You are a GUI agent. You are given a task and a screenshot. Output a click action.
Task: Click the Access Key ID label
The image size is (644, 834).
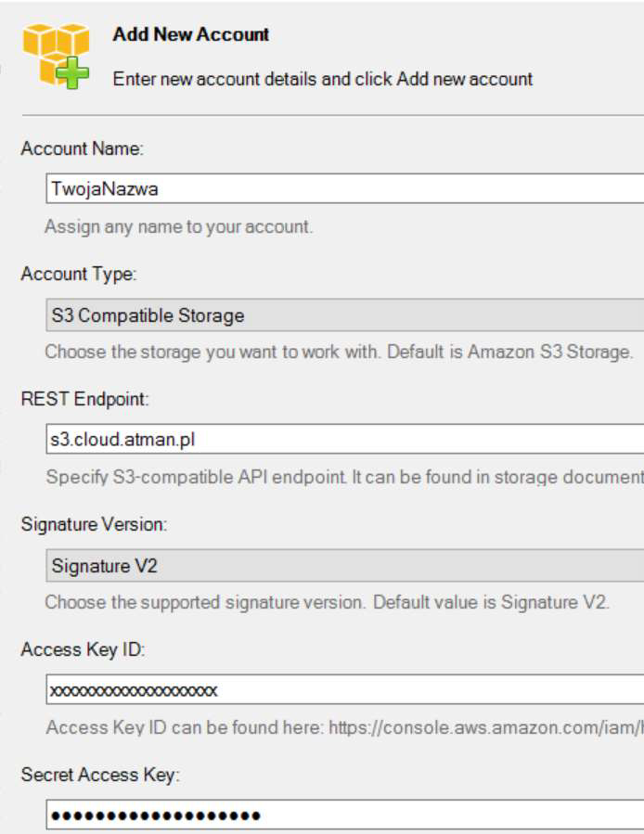pos(83,649)
